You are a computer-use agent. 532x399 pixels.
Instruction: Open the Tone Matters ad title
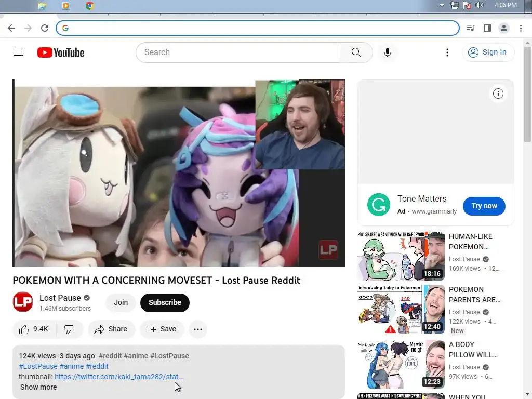point(422,199)
